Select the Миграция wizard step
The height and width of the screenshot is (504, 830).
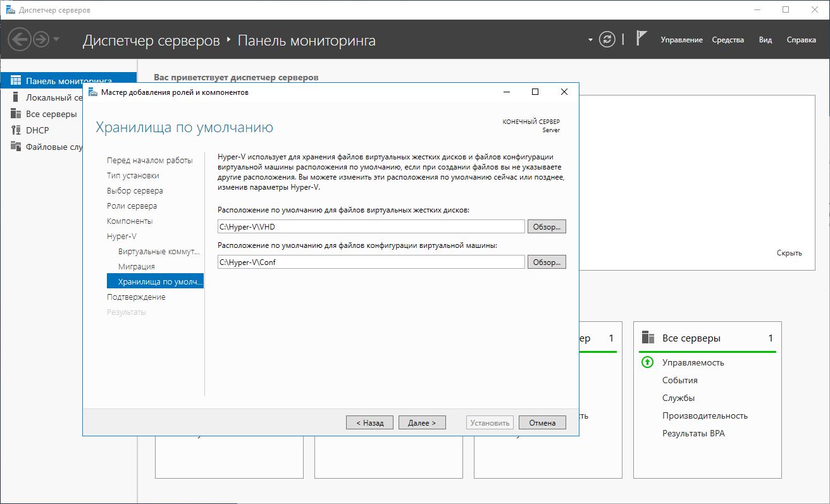click(137, 266)
